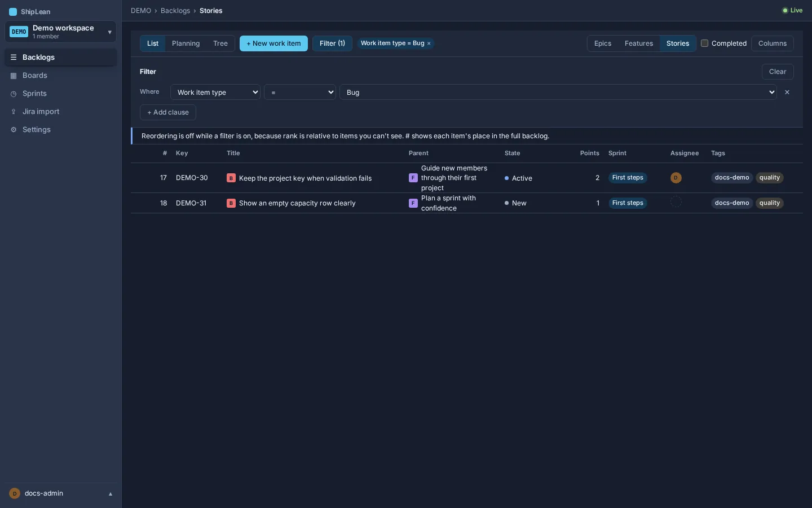Switch to the List view tab
The width and height of the screenshot is (812, 508).
[153, 43]
